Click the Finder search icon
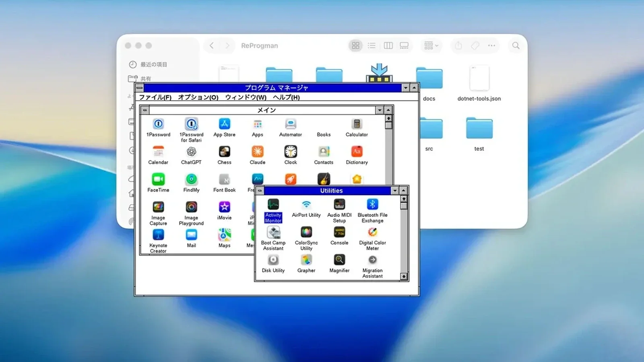The image size is (644, 362). tap(516, 45)
